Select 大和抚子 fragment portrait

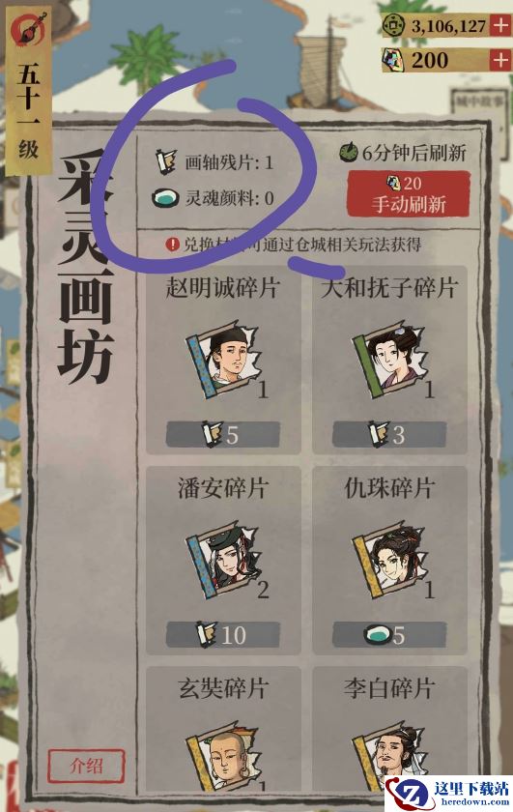tap(389, 359)
